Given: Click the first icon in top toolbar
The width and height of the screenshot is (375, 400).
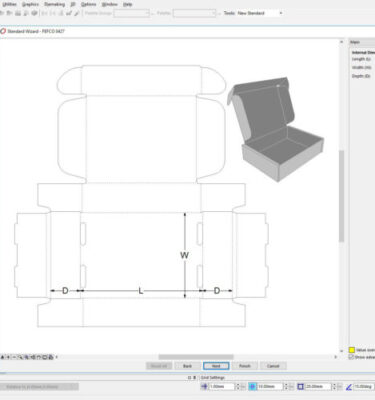Looking at the screenshot, I should tap(2, 13).
